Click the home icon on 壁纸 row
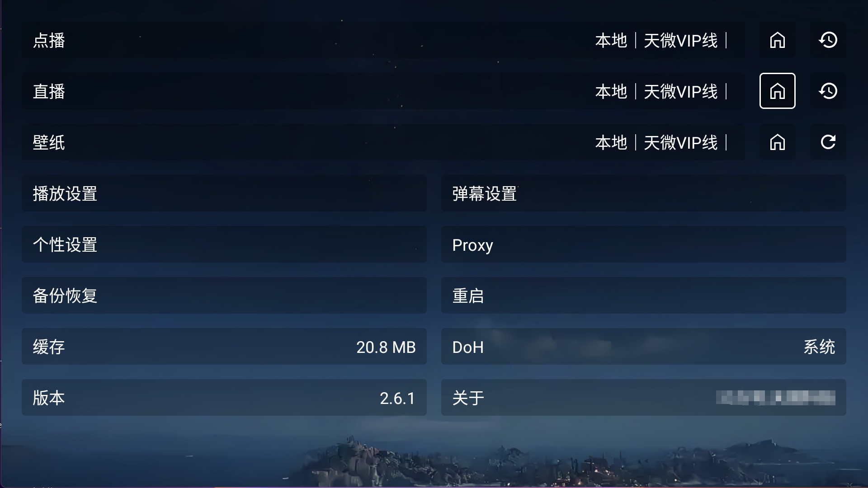This screenshot has height=488, width=868. click(777, 142)
